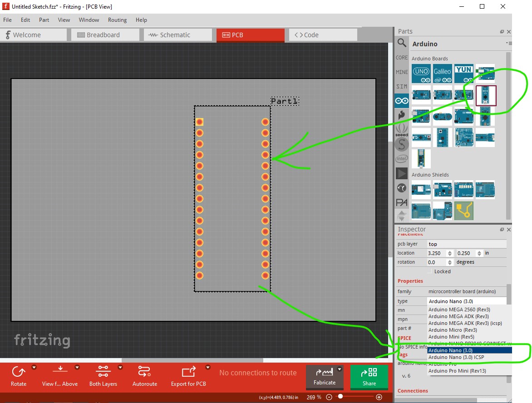Click the Rotate icon in bottom toolbar

[x=18, y=372]
